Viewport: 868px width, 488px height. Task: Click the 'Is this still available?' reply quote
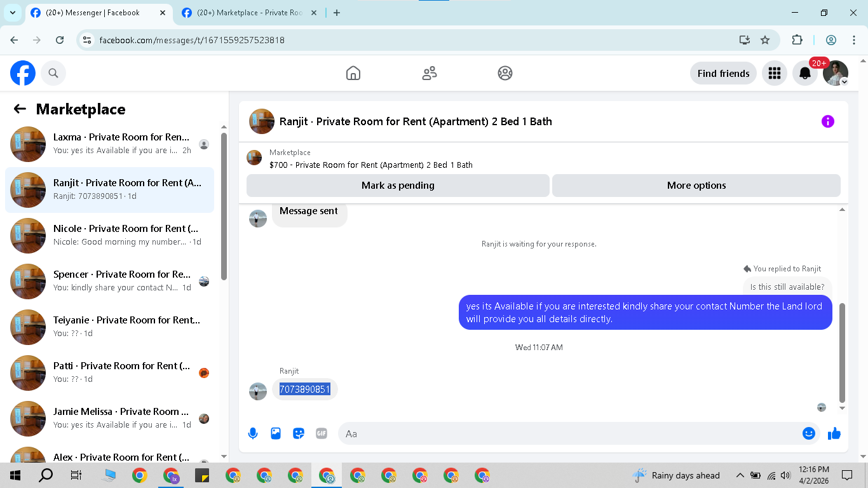click(787, 287)
